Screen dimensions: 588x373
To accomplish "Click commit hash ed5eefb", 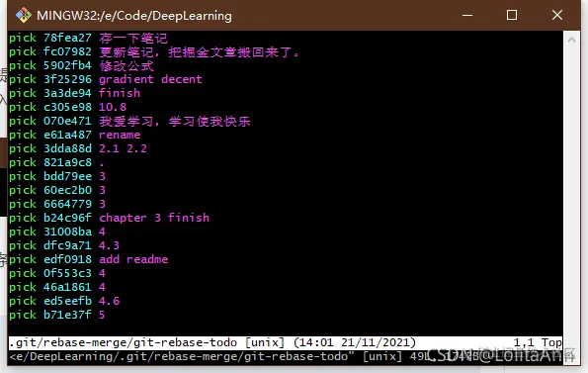I will click(x=67, y=302).
